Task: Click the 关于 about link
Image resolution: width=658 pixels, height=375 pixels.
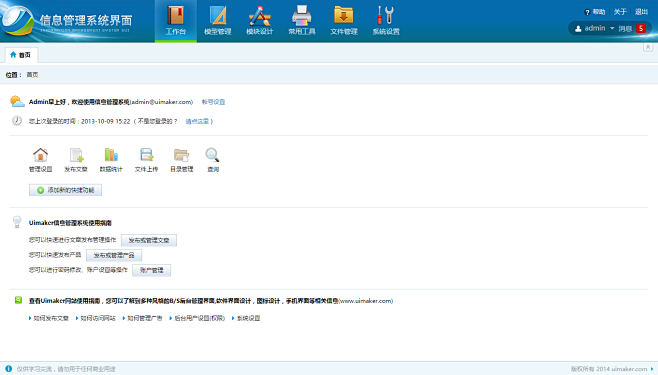Action: point(620,12)
